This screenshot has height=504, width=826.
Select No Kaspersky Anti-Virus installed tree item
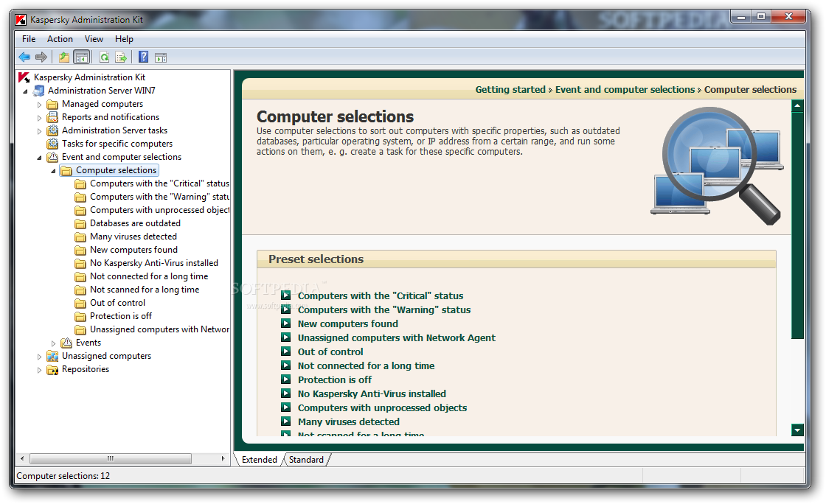154,263
